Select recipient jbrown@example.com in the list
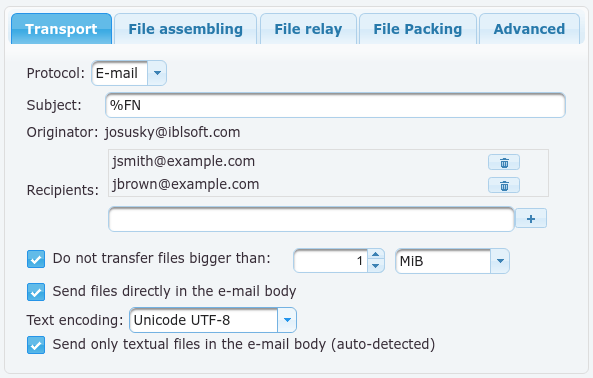The width and height of the screenshot is (593, 378). point(185,184)
